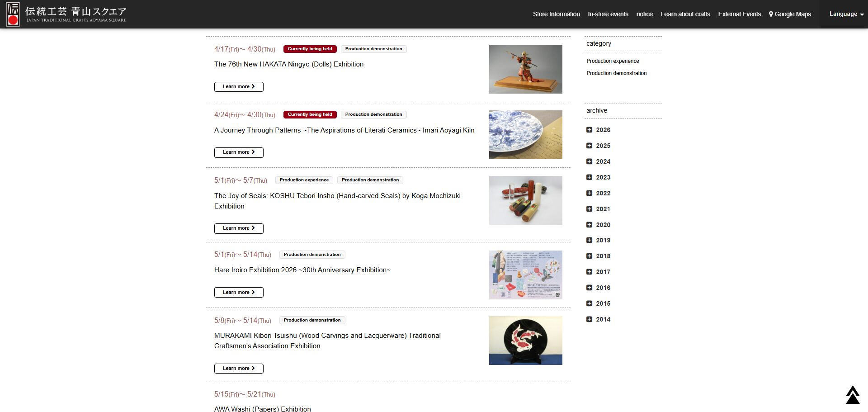Expand the 2026 archive plus icon
868x412 pixels.
pos(589,130)
